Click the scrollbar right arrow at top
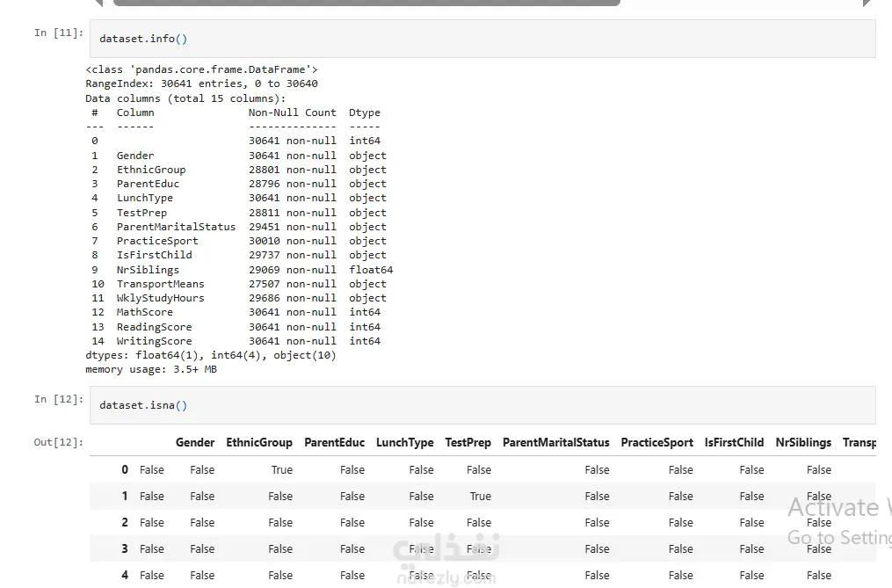Screen dimensions: 892x588 point(867,3)
